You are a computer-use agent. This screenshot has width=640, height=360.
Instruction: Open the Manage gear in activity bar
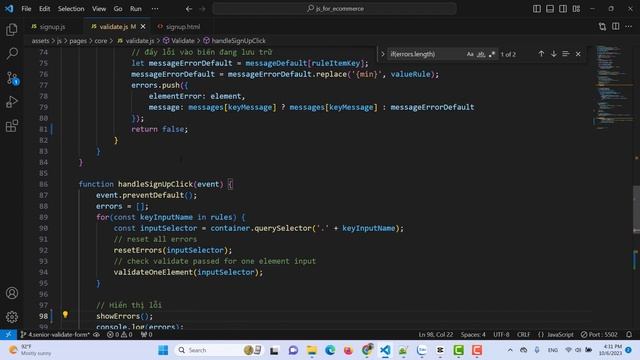coord(12,317)
